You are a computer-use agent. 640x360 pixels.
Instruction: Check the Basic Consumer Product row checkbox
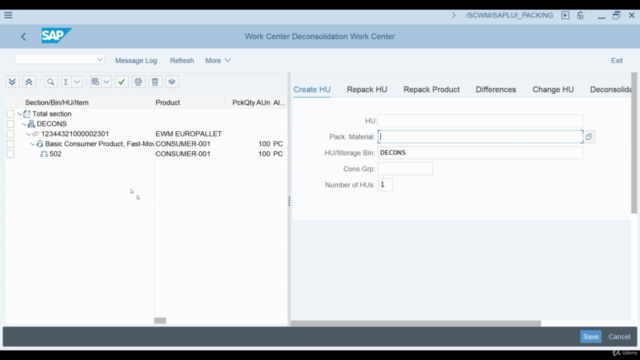[11, 144]
